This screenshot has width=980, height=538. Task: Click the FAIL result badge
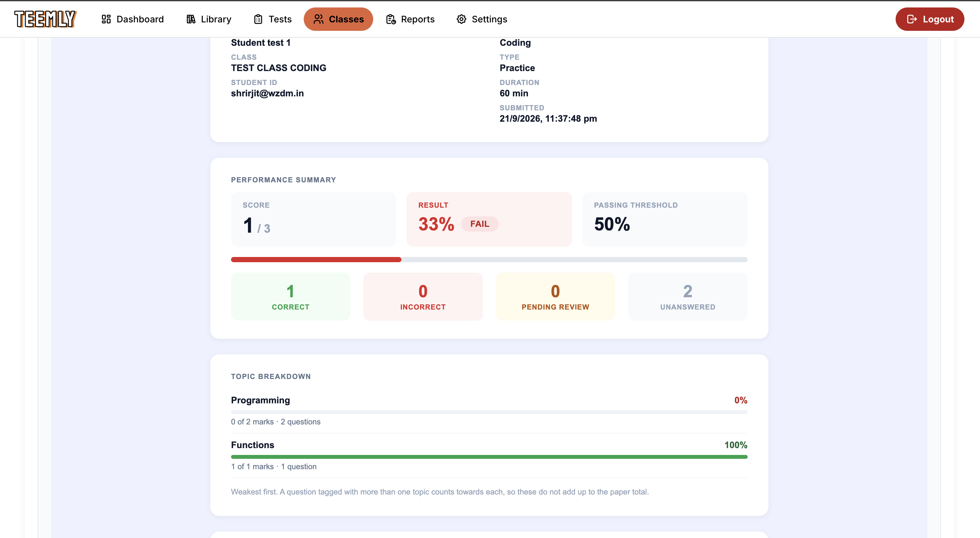480,224
